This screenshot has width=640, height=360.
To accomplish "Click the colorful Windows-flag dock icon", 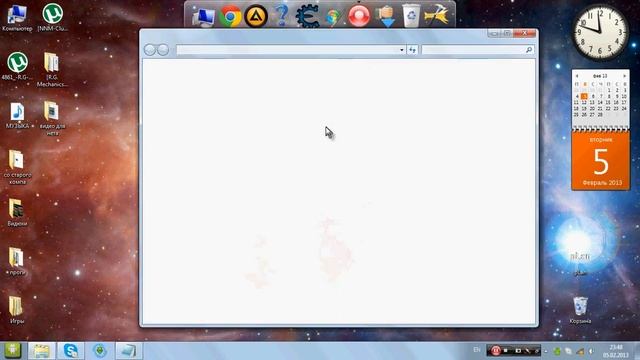I will click(333, 18).
